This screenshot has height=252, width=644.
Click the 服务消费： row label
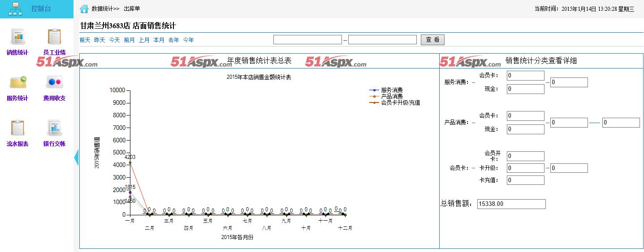(x=457, y=82)
